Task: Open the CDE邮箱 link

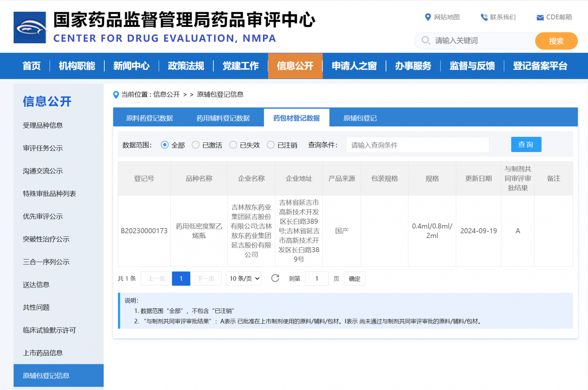Action: [x=559, y=17]
